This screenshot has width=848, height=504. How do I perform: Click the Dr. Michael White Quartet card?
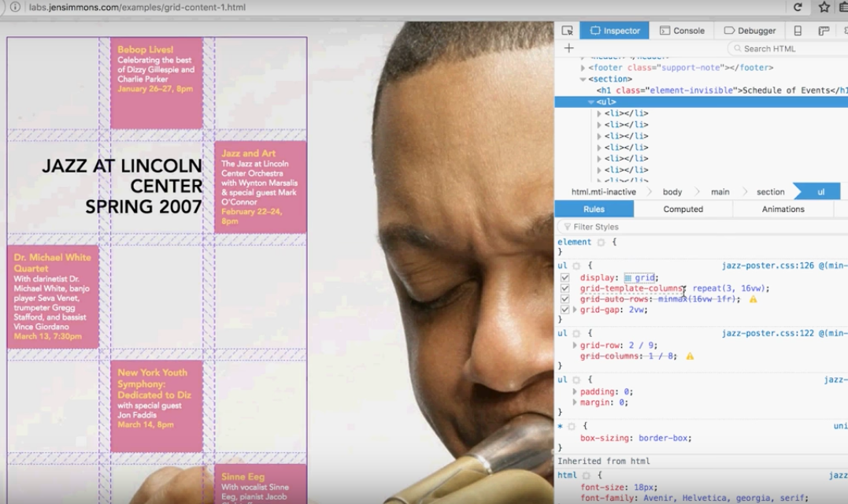coord(53,297)
